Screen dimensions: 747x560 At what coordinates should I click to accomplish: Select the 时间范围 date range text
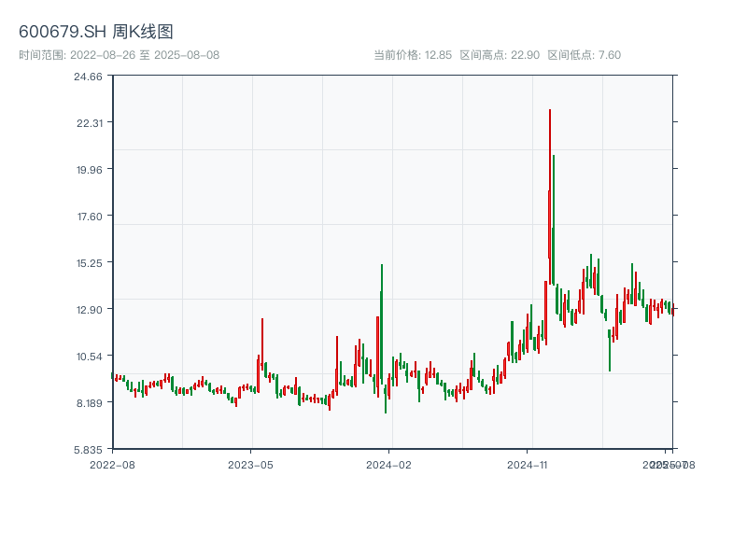[119, 55]
